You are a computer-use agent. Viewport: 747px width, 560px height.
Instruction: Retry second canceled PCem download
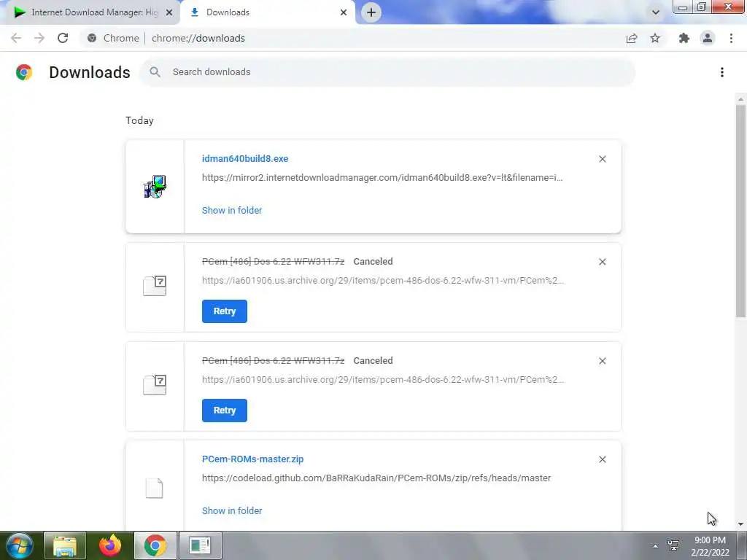tap(225, 410)
